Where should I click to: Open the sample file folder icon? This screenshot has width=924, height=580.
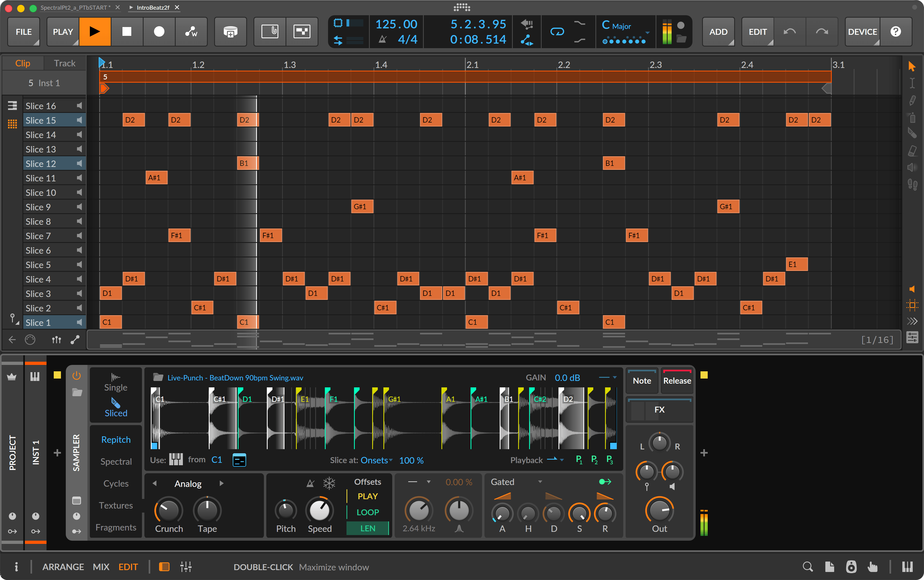[x=158, y=377]
